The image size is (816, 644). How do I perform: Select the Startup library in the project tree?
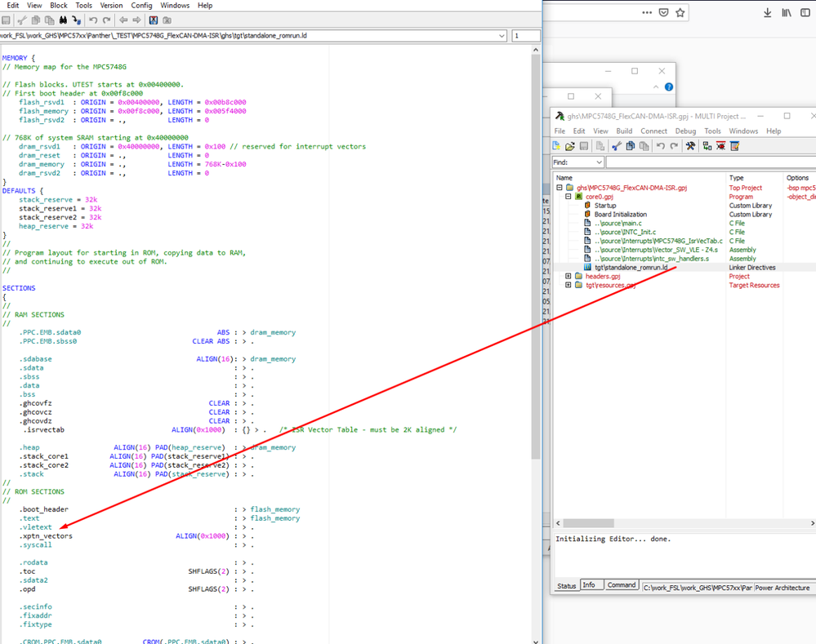[604, 206]
